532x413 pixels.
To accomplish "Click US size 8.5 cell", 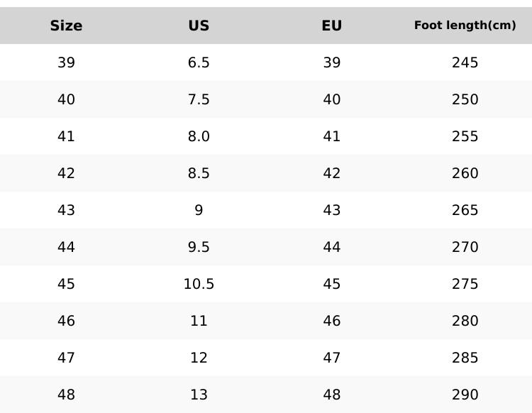I will point(199,173).
